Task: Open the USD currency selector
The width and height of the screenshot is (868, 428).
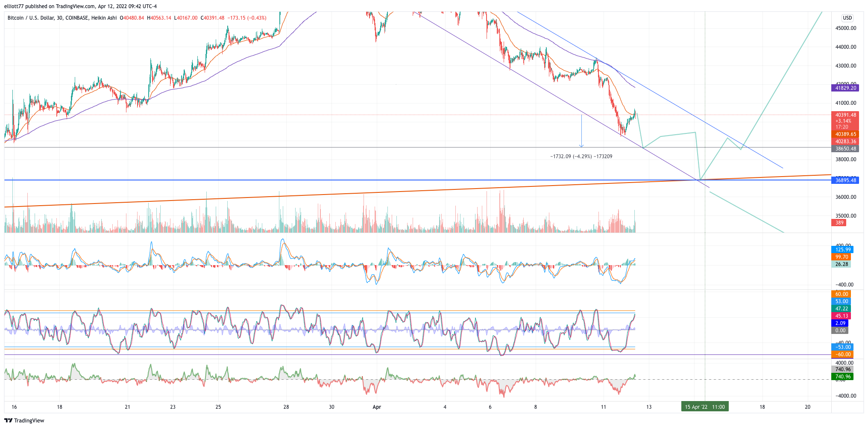Action: tap(847, 18)
